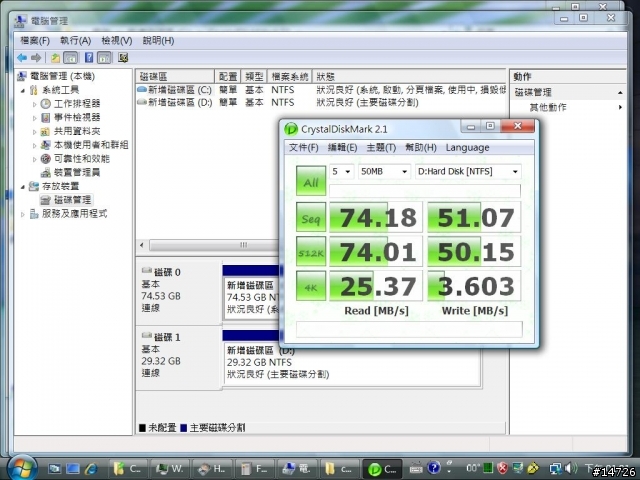Select 共用資料夾 icon in tree
The image size is (640, 480).
(46, 131)
